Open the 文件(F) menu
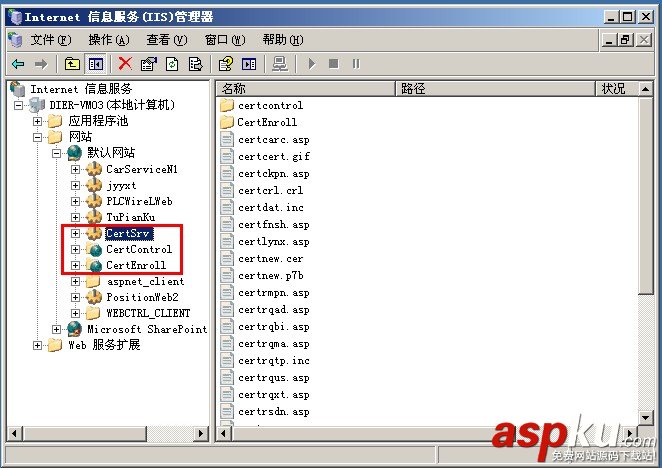The width and height of the screenshot is (662, 468). click(x=51, y=40)
